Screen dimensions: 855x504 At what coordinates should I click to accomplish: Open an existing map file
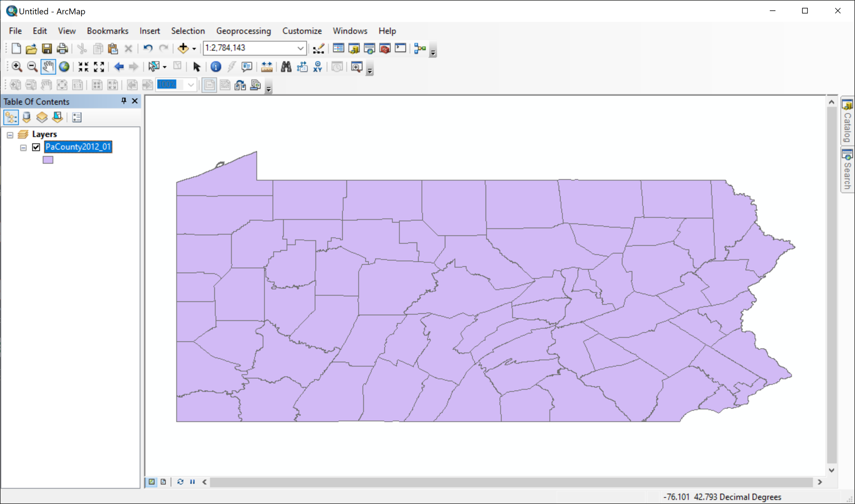pyautogui.click(x=31, y=49)
